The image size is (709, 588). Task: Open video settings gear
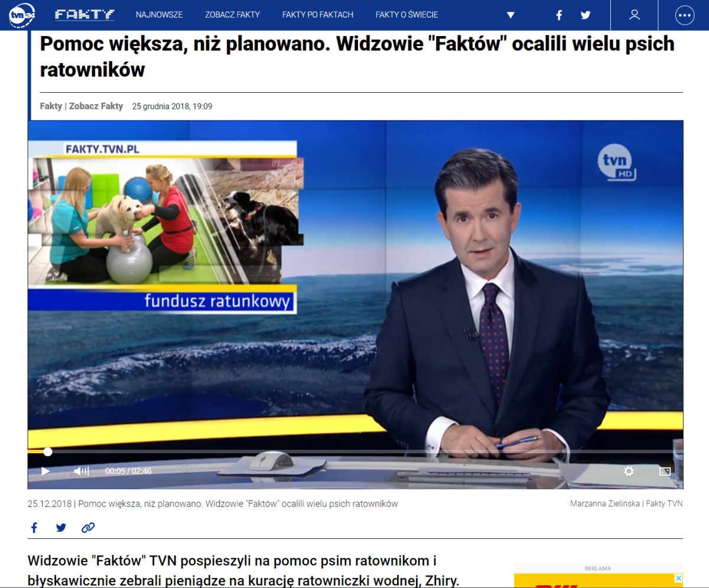[x=629, y=471]
